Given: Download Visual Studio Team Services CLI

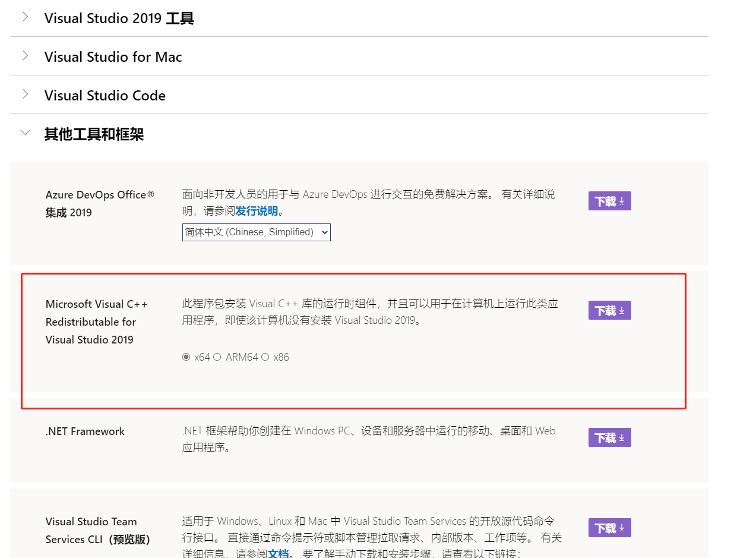Looking at the screenshot, I should pyautogui.click(x=610, y=528).
